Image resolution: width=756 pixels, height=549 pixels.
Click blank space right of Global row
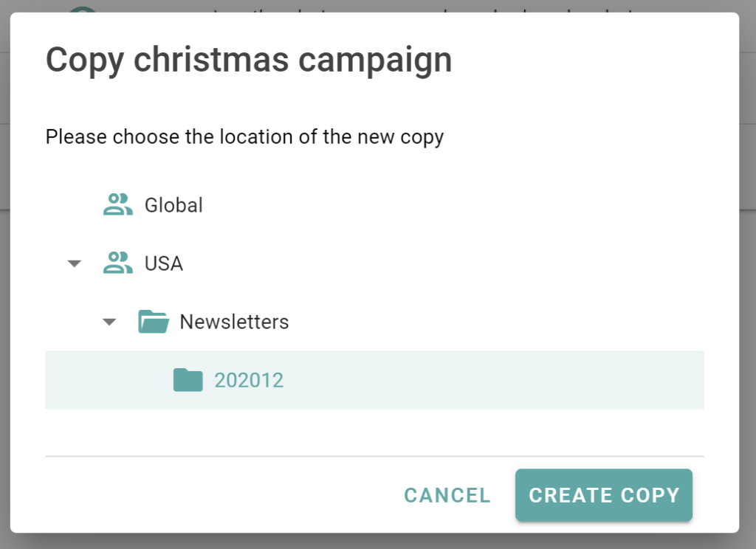(453, 205)
